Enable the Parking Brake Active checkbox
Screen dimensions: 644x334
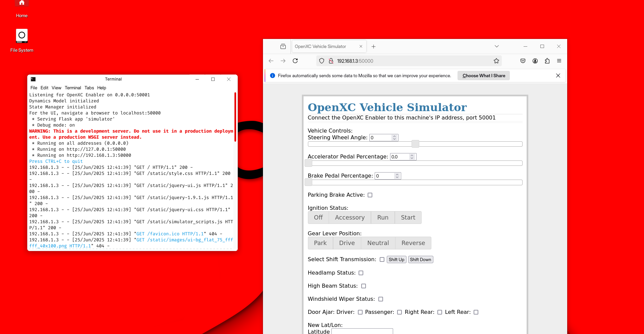370,195
